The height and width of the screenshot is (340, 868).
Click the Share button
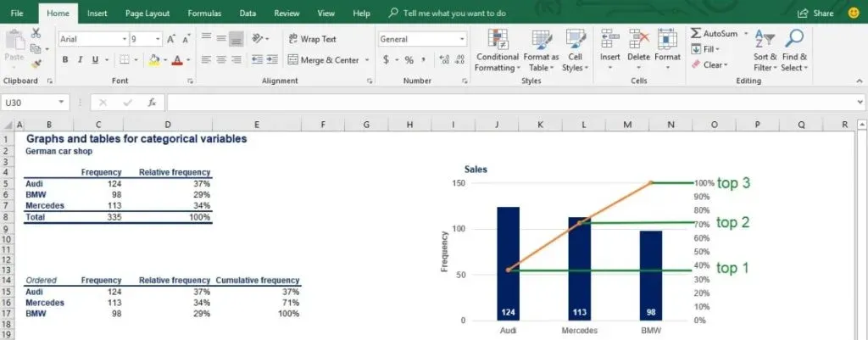815,14
